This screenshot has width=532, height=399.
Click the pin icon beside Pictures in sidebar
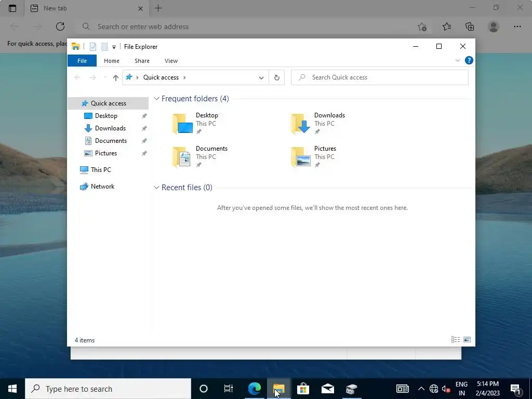pos(144,153)
